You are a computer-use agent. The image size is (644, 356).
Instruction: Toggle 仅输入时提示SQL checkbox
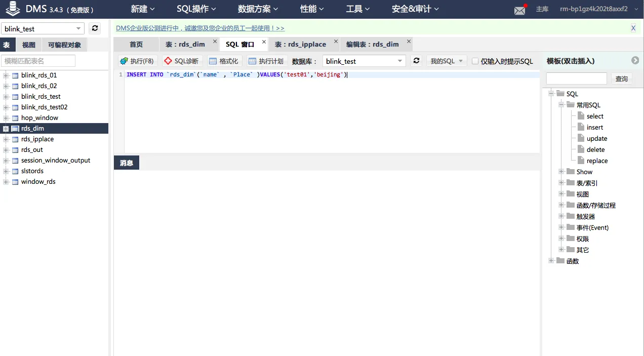tap(475, 61)
